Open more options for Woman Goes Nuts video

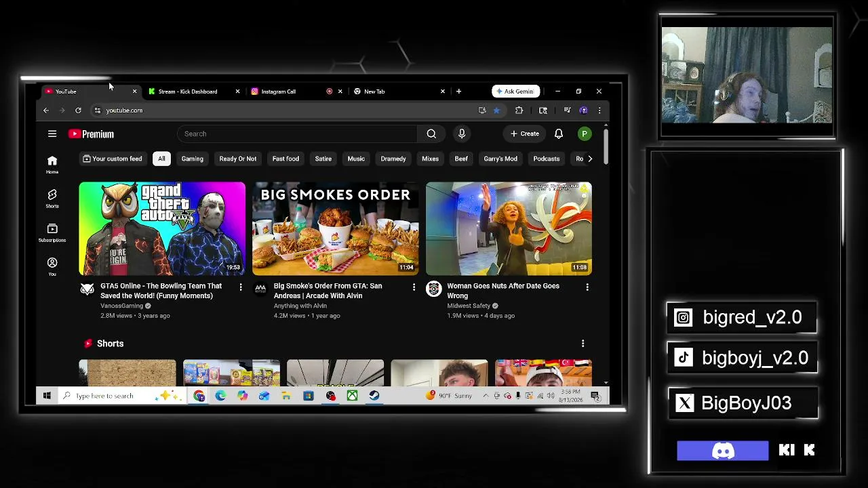point(587,287)
